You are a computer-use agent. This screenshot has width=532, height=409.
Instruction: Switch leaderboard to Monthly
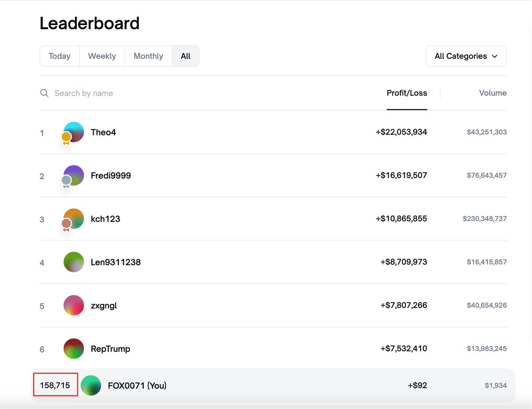click(x=148, y=56)
